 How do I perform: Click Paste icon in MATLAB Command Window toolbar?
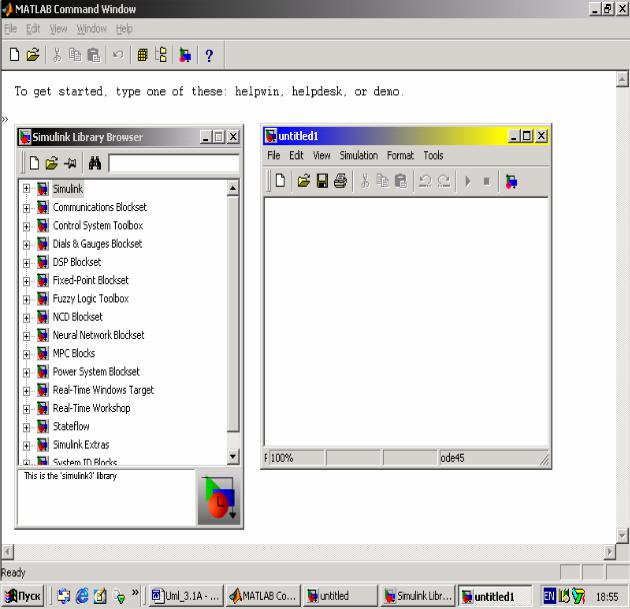tap(94, 55)
